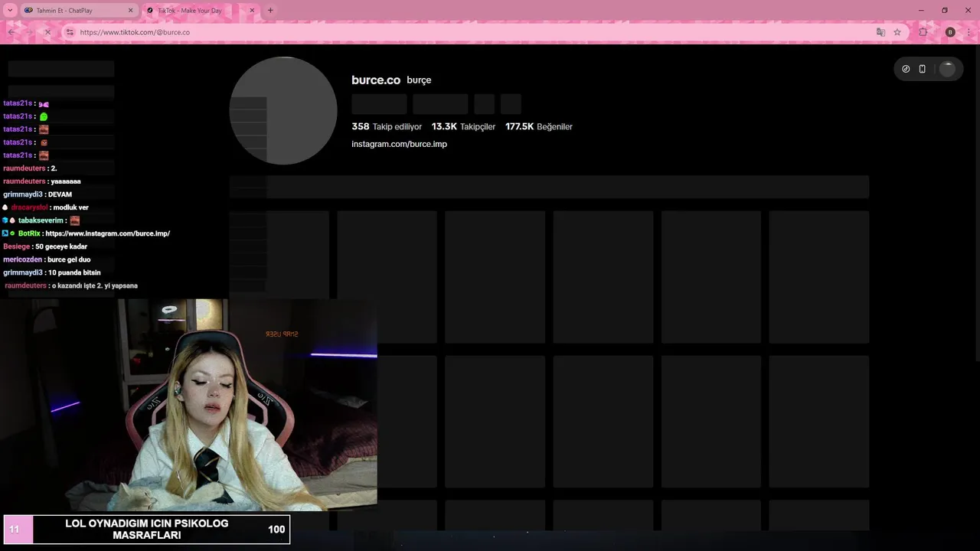Click the 'LOL OYNADIGIM ICIN PSIKOLOG MASRAFLARI' goal bar
The width and height of the screenshot is (980, 551).
(x=147, y=529)
